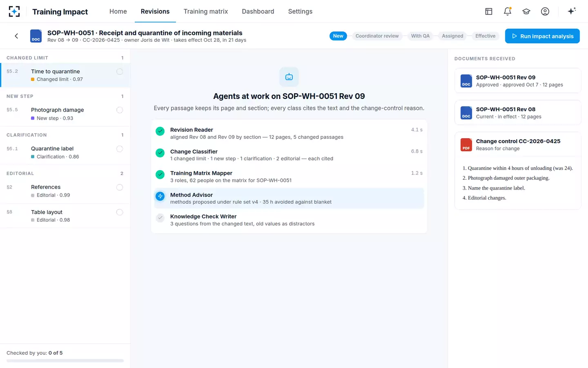Select the New status step
588x368 pixels.
click(338, 36)
